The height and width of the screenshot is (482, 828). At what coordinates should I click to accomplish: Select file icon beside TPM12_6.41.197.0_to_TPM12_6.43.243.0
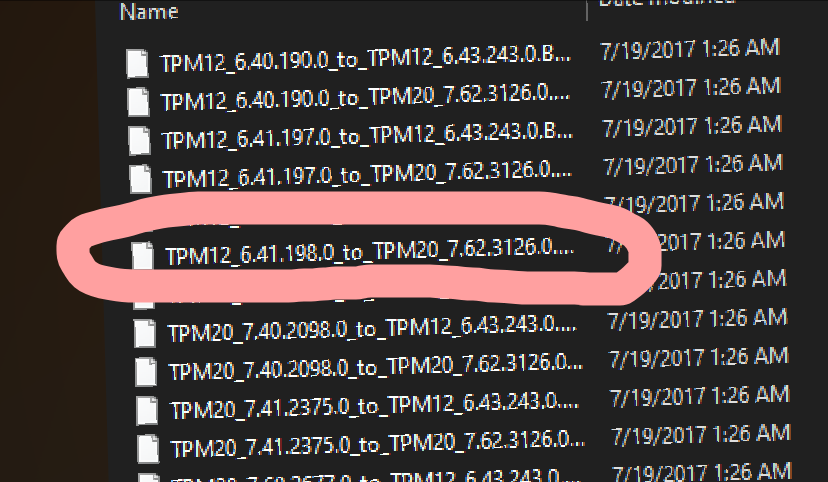[x=139, y=141]
